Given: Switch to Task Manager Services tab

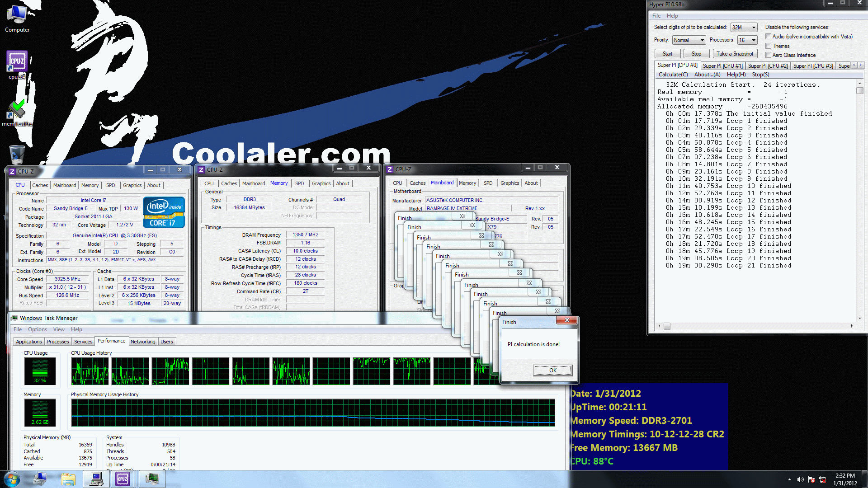Looking at the screenshot, I should (83, 342).
